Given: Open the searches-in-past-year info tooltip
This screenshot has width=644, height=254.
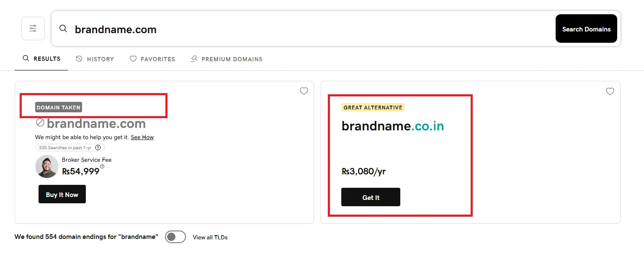Looking at the screenshot, I should point(98,148).
